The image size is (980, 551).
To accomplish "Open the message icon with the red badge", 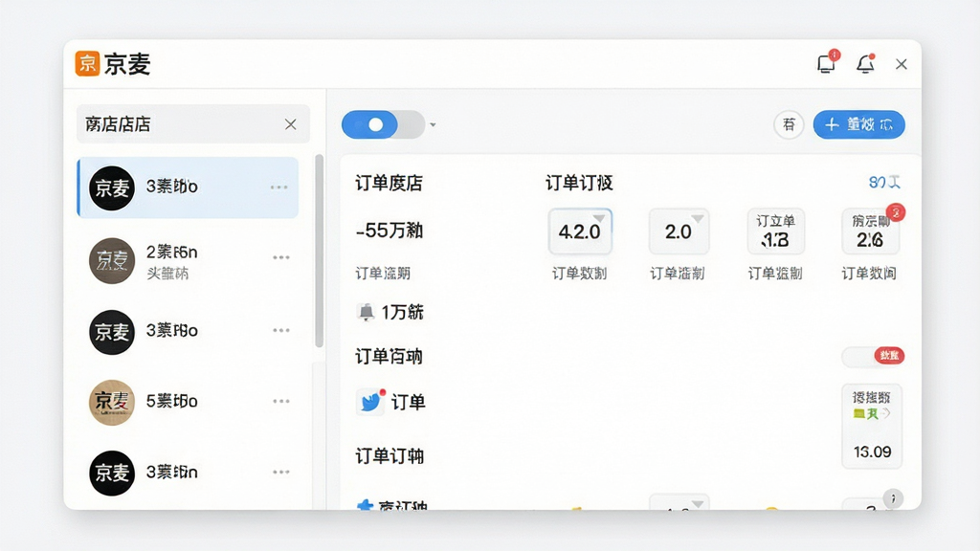I will (x=827, y=63).
